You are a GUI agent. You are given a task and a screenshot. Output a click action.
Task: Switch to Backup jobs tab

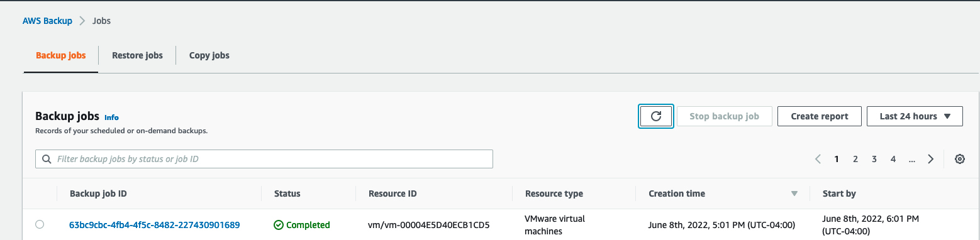tap(60, 55)
